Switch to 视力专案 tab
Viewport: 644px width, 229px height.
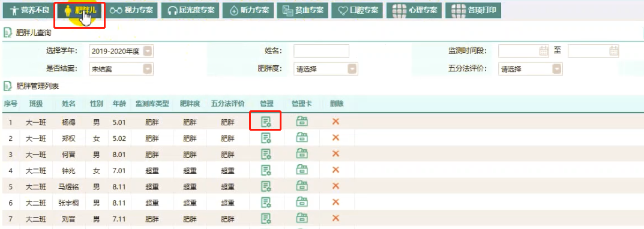131,11
